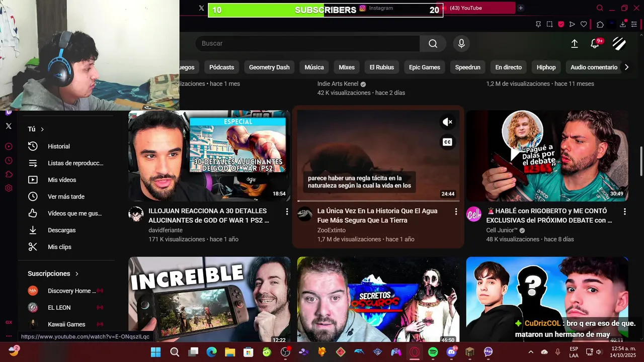Open ESP LAA keyboard language selector
The image size is (644, 362).
pyautogui.click(x=574, y=352)
